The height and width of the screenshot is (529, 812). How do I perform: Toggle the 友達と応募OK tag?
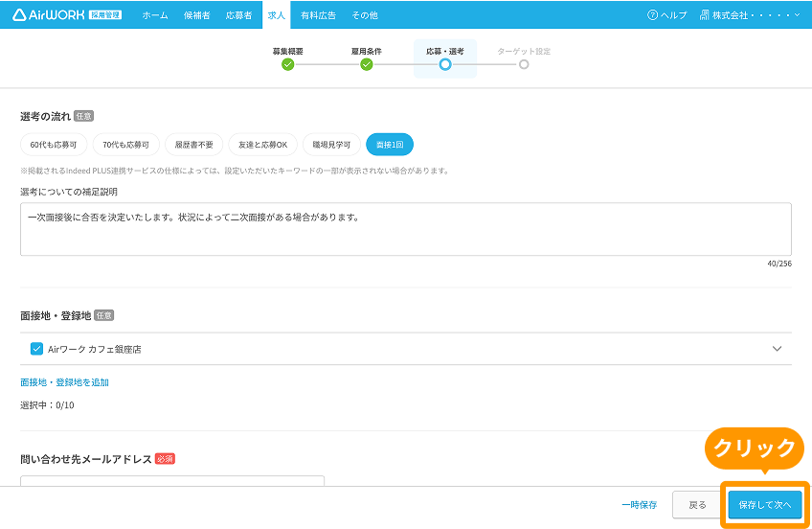point(263,145)
